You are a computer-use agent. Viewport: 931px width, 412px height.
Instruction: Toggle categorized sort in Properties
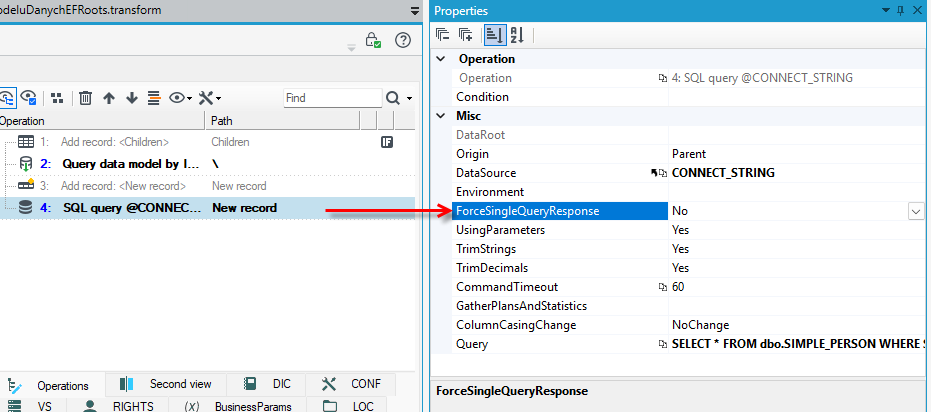[493, 35]
